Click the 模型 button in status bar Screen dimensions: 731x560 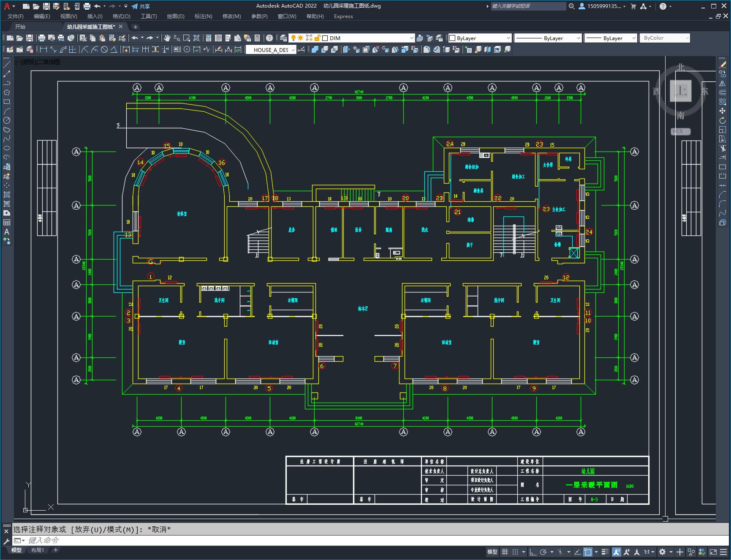pyautogui.click(x=492, y=552)
